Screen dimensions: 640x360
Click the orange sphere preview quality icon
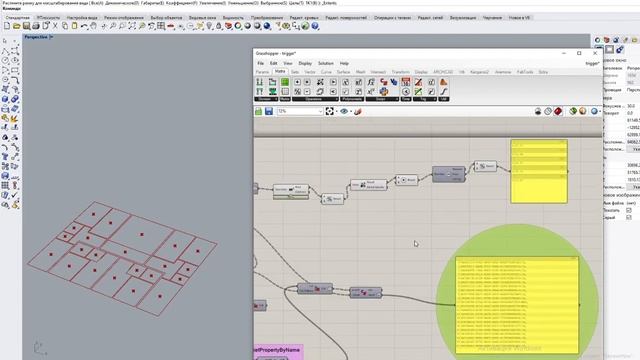[x=582, y=111]
